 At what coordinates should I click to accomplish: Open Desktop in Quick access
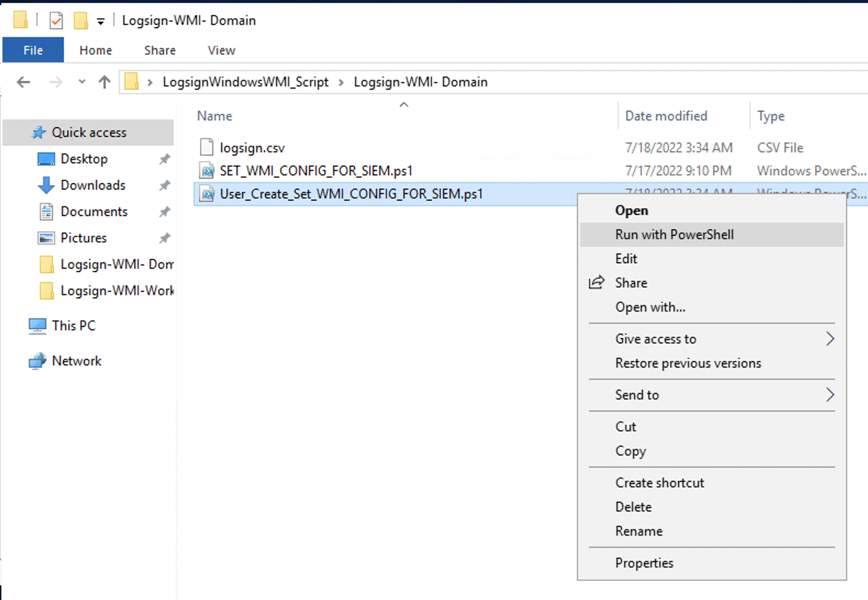[x=84, y=159]
